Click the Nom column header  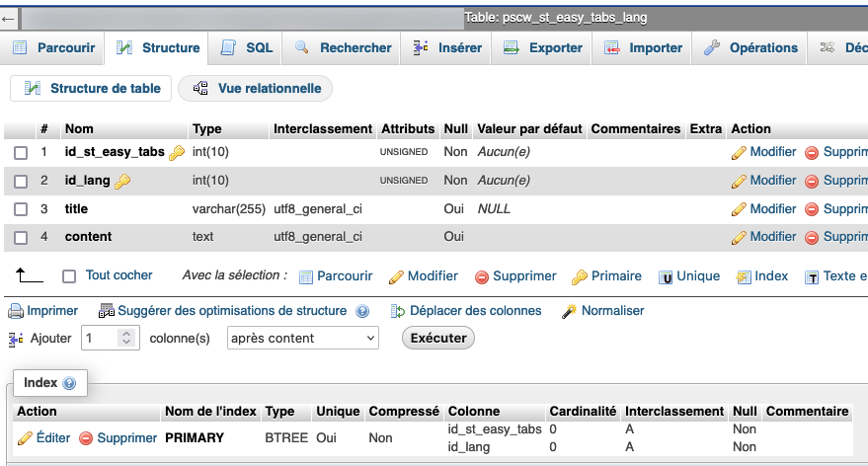(x=79, y=129)
